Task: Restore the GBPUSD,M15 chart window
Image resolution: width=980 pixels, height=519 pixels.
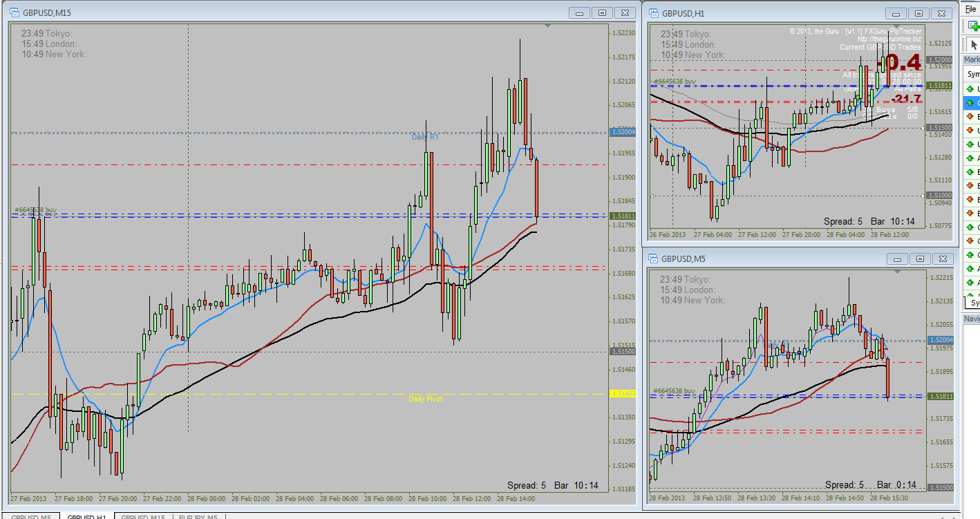Action: pyautogui.click(x=602, y=13)
